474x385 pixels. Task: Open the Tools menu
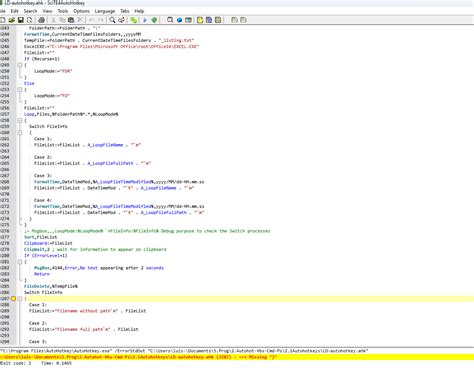coord(63,11)
